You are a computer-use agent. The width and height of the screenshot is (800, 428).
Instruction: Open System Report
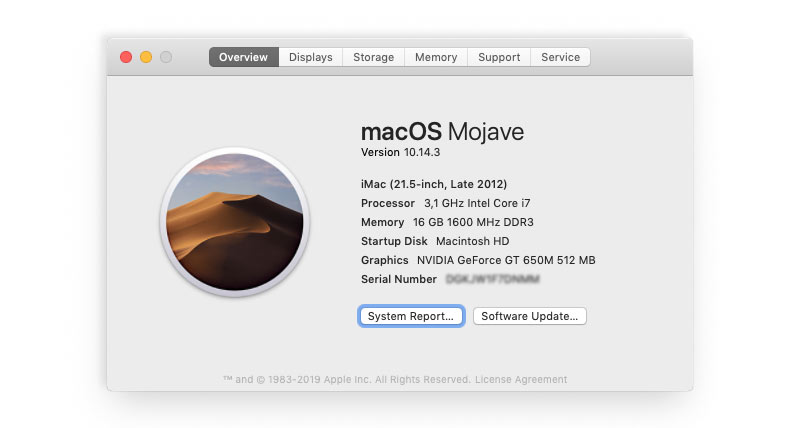click(x=410, y=316)
